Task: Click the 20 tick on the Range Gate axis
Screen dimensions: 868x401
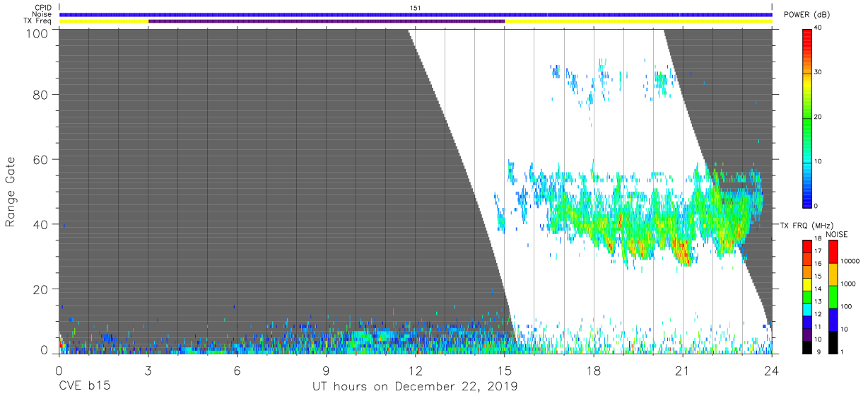Action: coord(40,289)
